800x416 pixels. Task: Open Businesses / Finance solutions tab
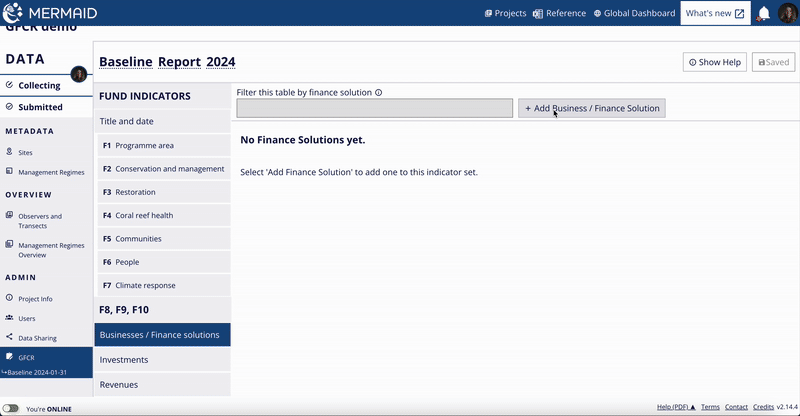click(162, 335)
